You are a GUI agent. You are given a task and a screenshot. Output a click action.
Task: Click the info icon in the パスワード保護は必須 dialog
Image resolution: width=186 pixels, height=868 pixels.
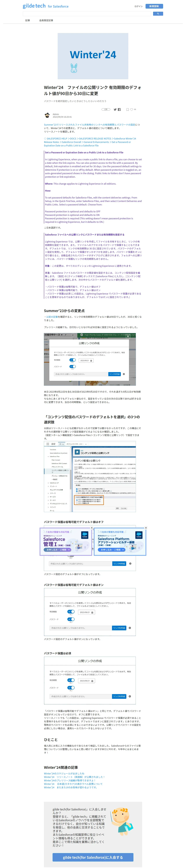pos(130,696)
